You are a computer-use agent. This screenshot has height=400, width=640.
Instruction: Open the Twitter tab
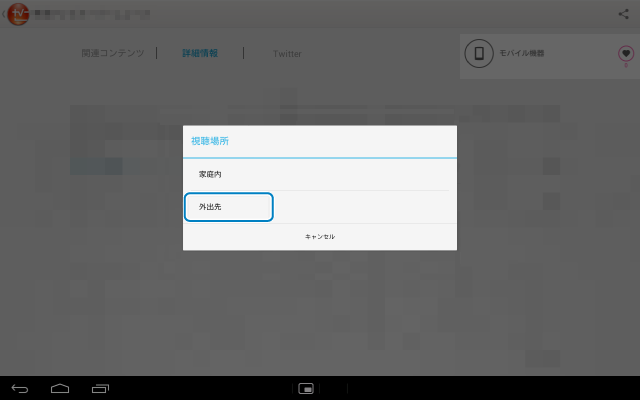pos(287,54)
